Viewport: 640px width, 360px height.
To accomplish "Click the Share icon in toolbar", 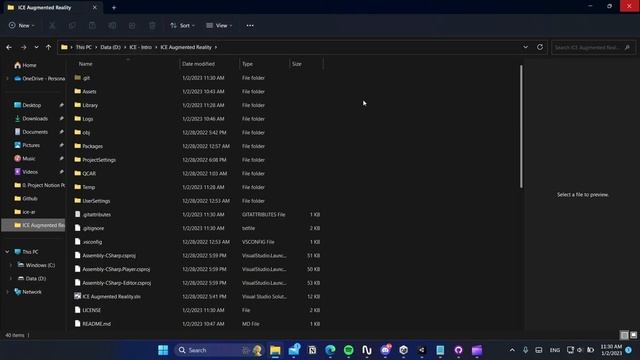I will point(132,26).
